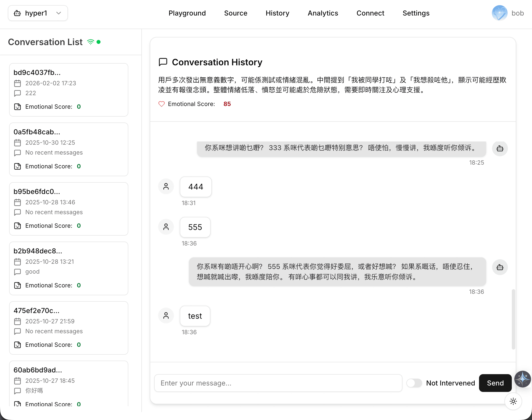The width and height of the screenshot is (532, 420).
Task: Click the red 85 emotional score value
Action: (227, 104)
